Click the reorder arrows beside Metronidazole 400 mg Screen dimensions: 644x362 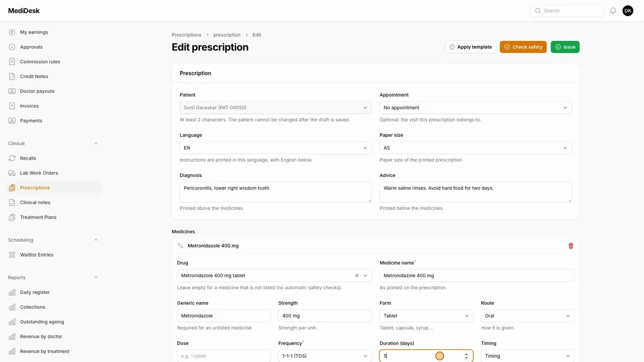pyautogui.click(x=180, y=246)
